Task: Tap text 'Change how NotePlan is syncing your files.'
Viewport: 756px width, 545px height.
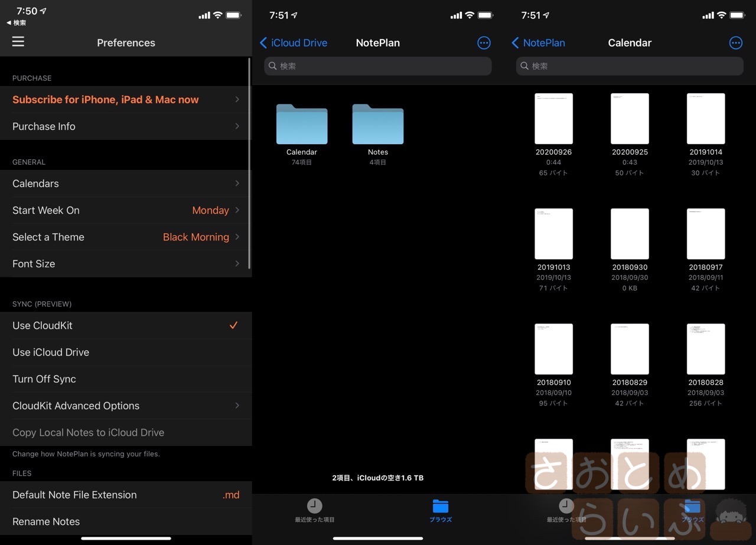Action: 86,454
